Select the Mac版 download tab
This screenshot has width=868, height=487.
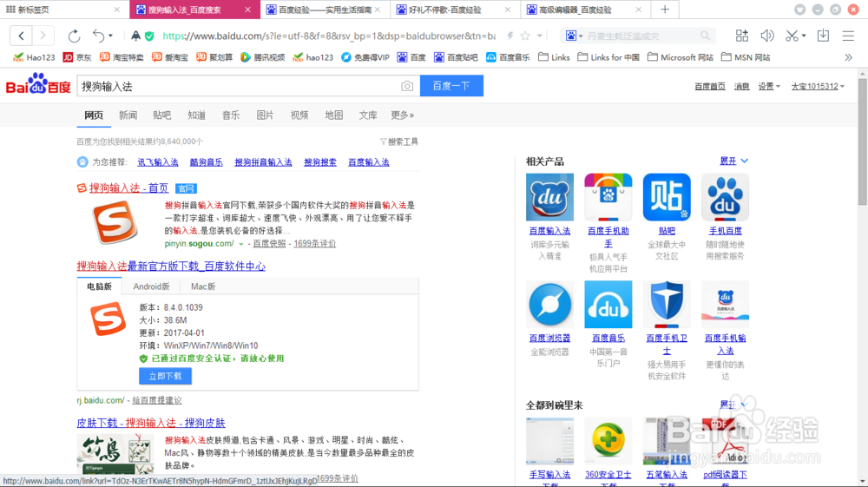click(203, 286)
